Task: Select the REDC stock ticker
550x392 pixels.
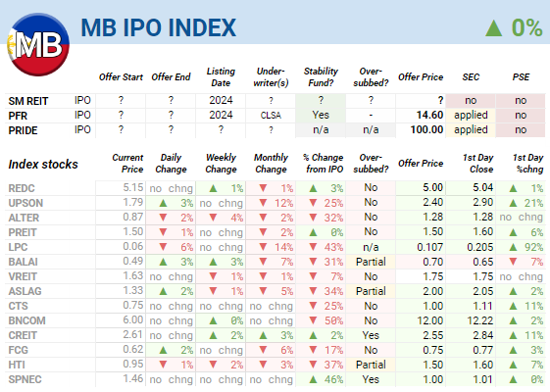Action: click(x=22, y=188)
